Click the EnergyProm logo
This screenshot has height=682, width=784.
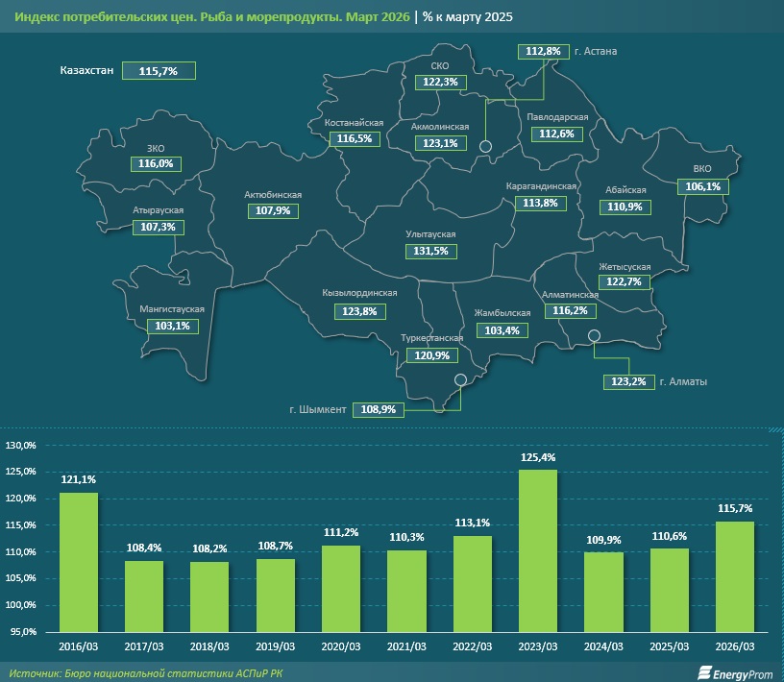pyautogui.click(x=735, y=670)
